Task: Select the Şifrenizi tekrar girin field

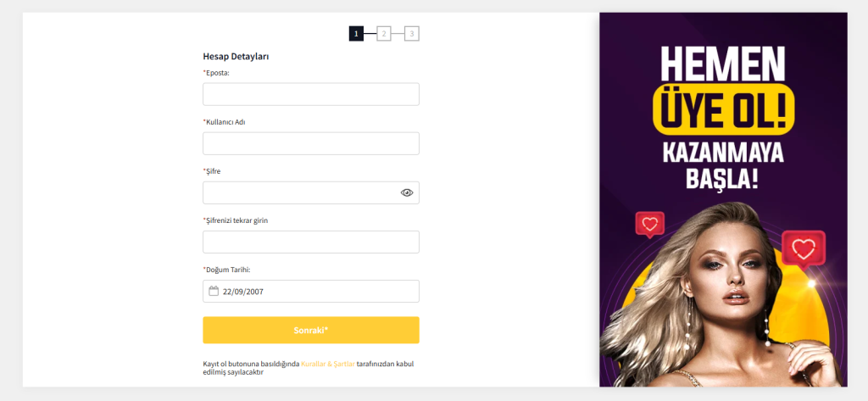Action: tap(310, 242)
